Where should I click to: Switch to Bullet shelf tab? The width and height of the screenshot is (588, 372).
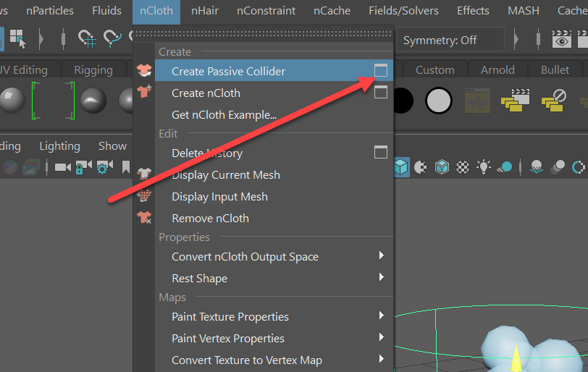click(555, 69)
